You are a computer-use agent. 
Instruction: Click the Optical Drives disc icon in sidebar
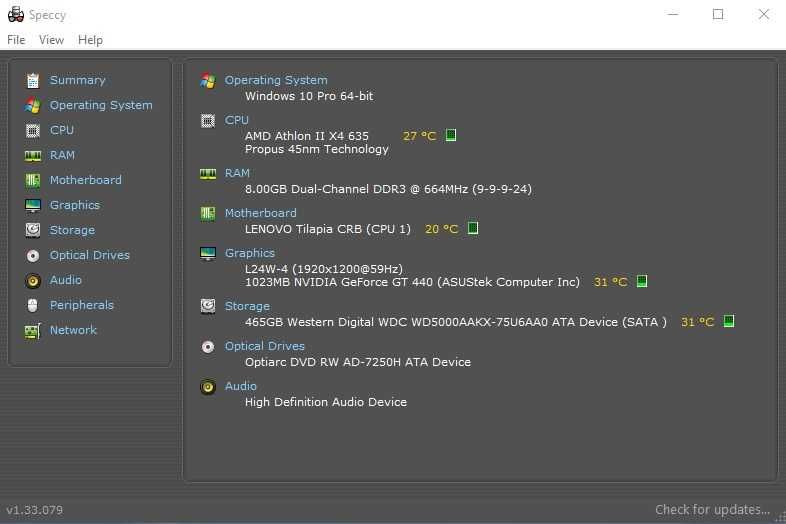[x=33, y=256]
